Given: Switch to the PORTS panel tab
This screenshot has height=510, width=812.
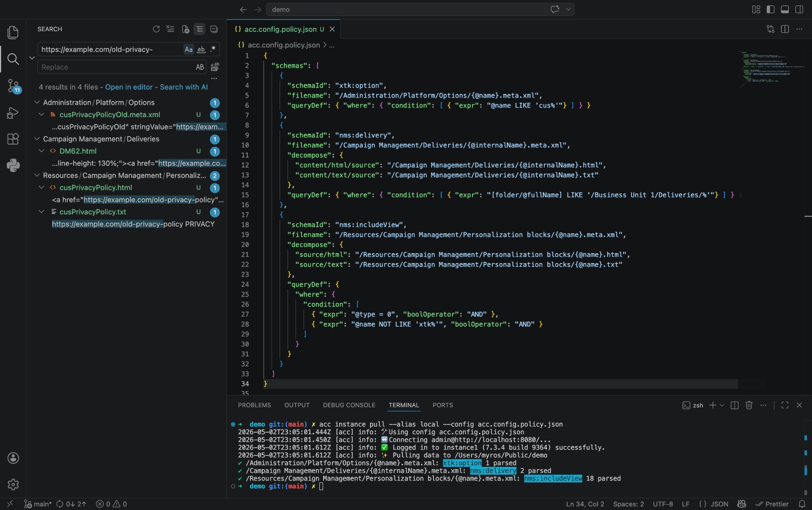Looking at the screenshot, I should pyautogui.click(x=442, y=405).
